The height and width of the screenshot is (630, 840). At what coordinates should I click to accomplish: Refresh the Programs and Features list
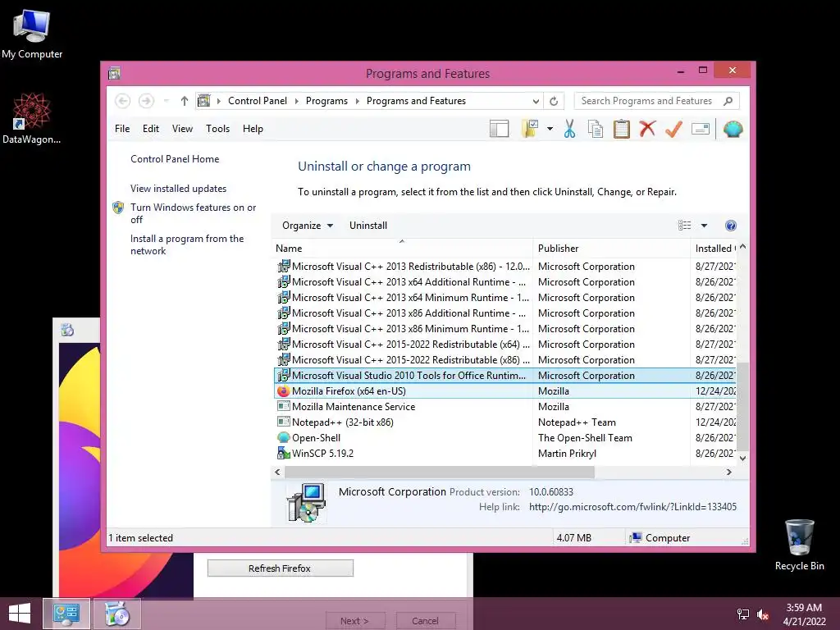pyautogui.click(x=554, y=101)
